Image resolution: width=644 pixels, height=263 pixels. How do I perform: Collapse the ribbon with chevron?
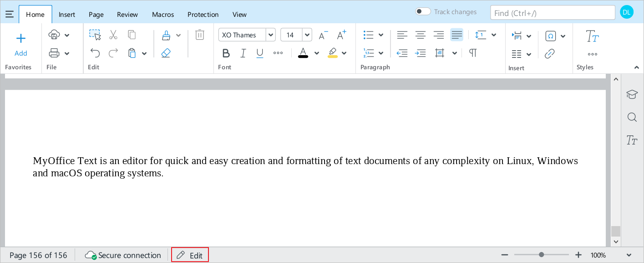[x=637, y=67]
